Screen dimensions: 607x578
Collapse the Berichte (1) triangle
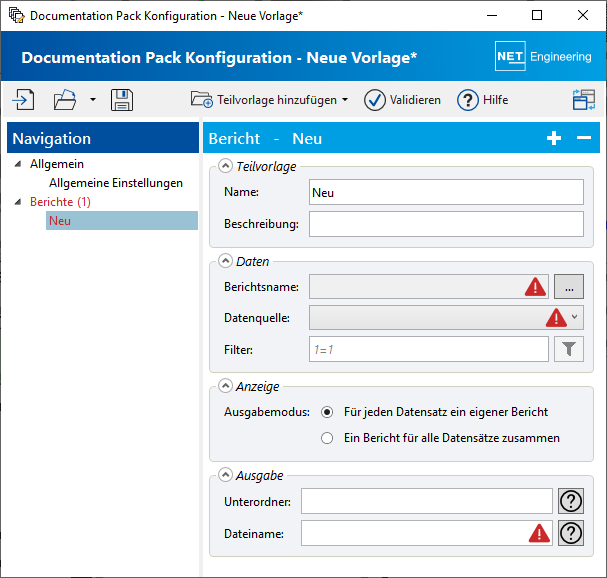coord(18,202)
